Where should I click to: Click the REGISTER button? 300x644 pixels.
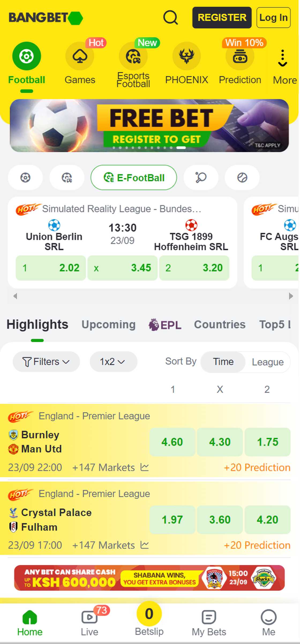coord(222,18)
